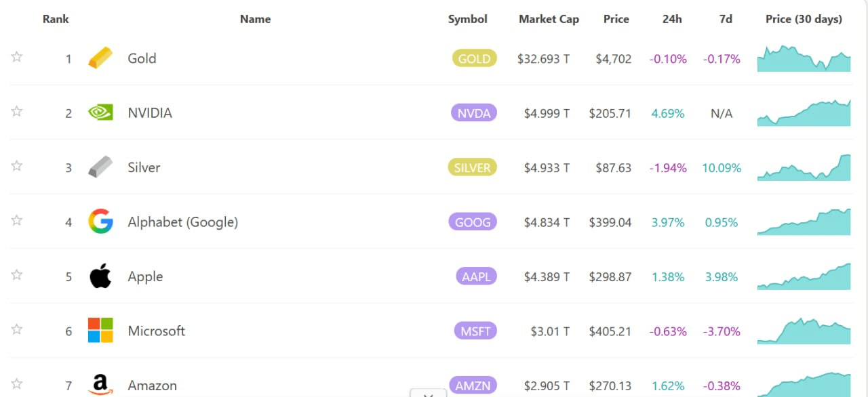
Task: Sort by the Name column header
Action: [x=255, y=19]
